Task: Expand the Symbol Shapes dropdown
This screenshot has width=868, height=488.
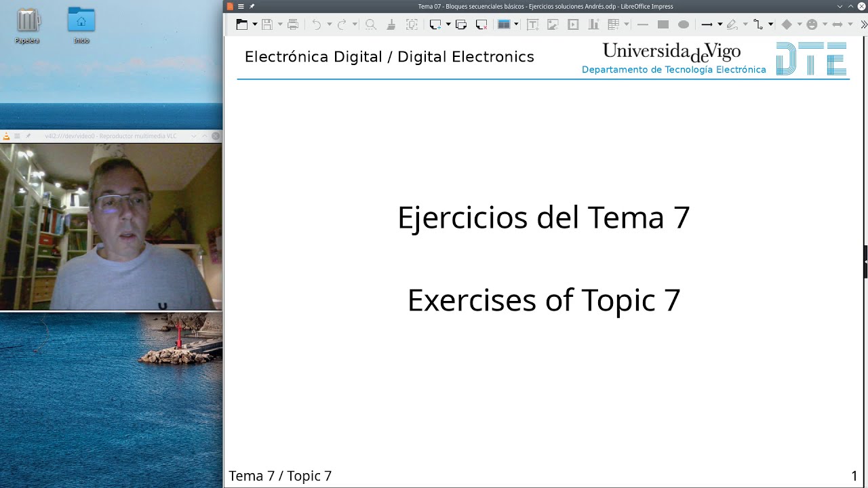Action: point(825,24)
